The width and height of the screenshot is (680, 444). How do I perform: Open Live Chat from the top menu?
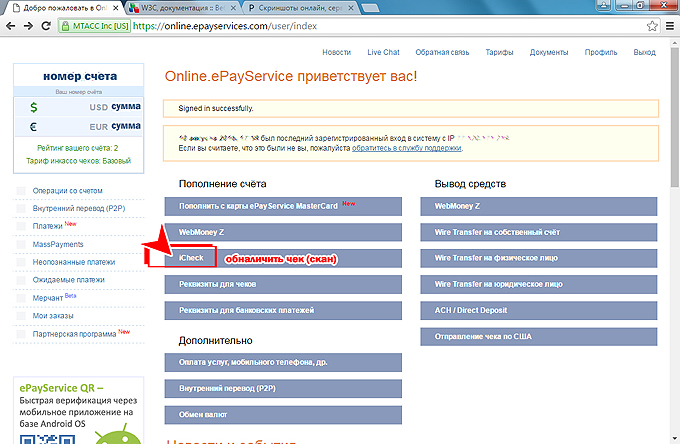pyautogui.click(x=383, y=52)
